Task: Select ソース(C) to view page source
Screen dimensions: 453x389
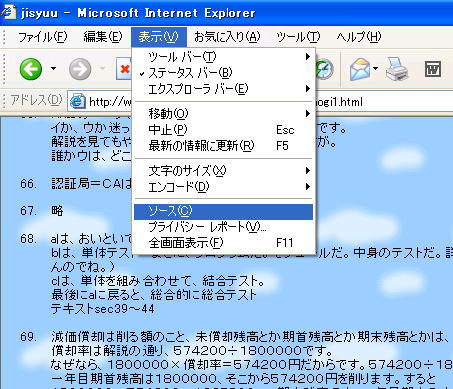Action: coord(223,211)
